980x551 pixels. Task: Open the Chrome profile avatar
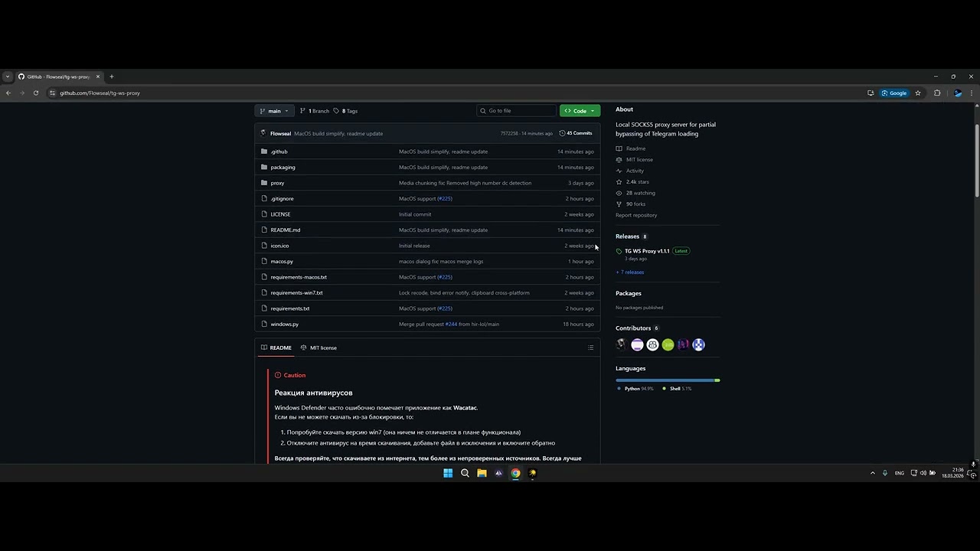pos(958,93)
